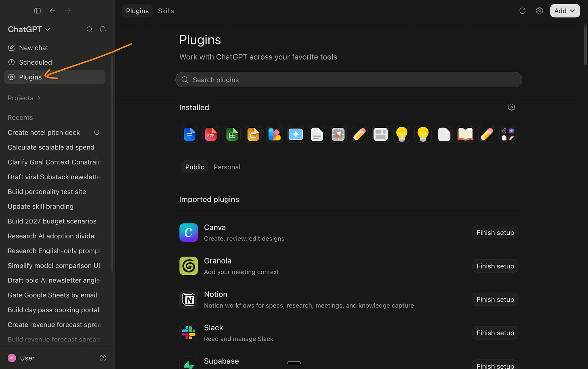
Task: Open the blue document plugin icon
Action: tap(190, 134)
